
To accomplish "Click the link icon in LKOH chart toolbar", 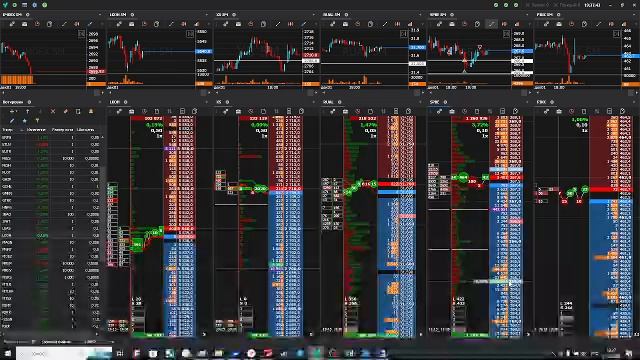I will tap(119, 24).
